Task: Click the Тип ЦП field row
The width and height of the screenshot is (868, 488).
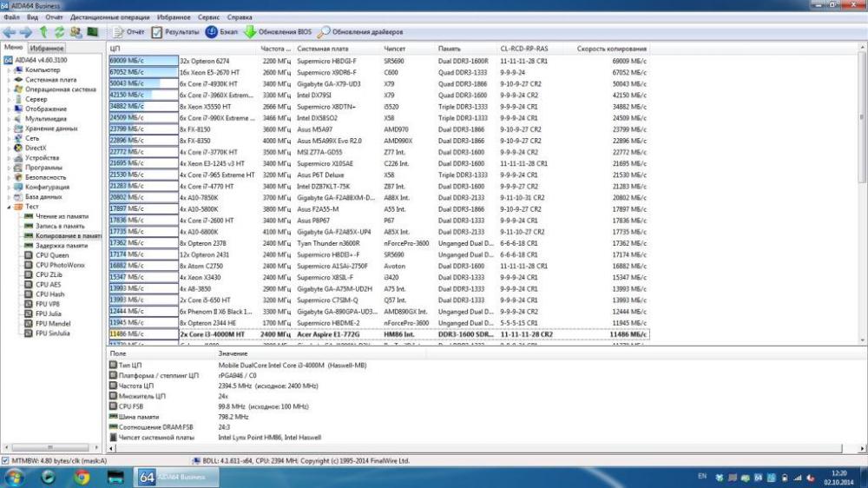Action: pyautogui.click(x=238, y=366)
